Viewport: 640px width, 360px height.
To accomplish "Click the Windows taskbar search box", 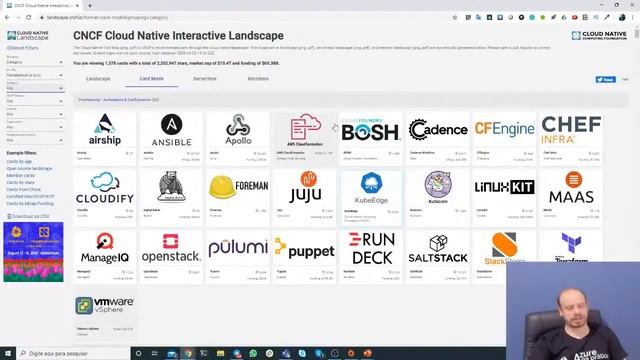I will pos(73,353).
